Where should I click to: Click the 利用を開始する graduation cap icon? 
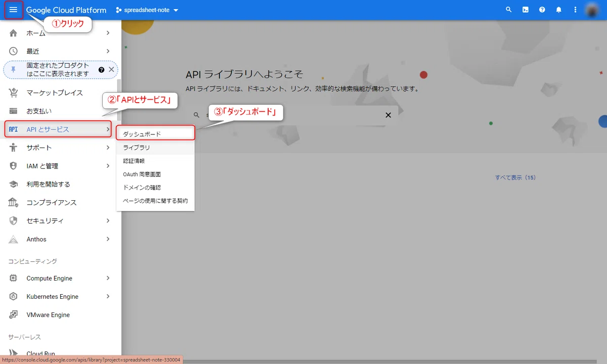pyautogui.click(x=14, y=184)
